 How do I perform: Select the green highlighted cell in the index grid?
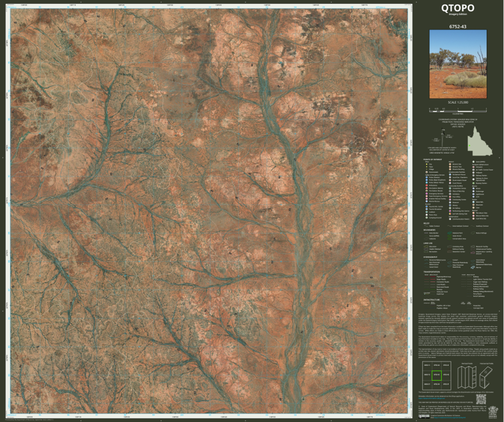(436, 375)
